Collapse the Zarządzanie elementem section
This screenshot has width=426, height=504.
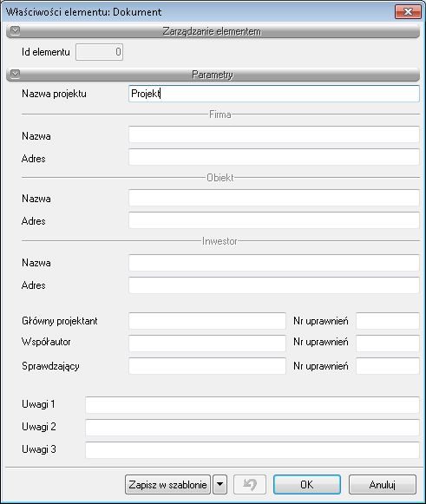point(15,31)
